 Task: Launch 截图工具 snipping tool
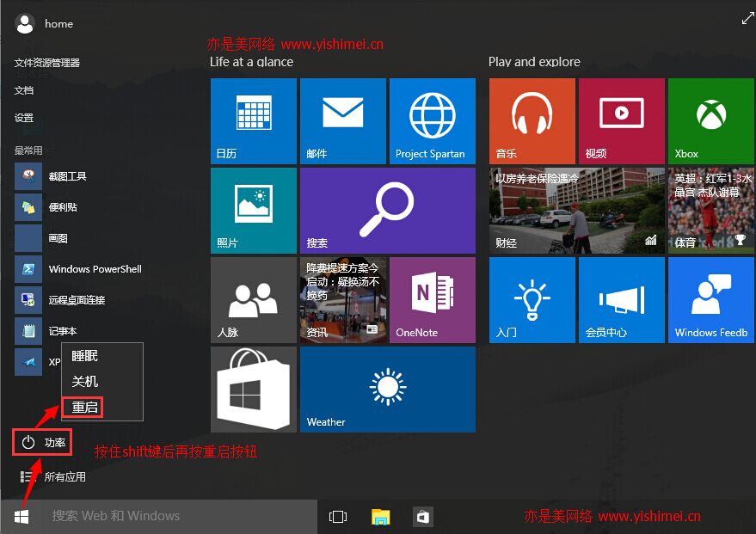[51, 176]
